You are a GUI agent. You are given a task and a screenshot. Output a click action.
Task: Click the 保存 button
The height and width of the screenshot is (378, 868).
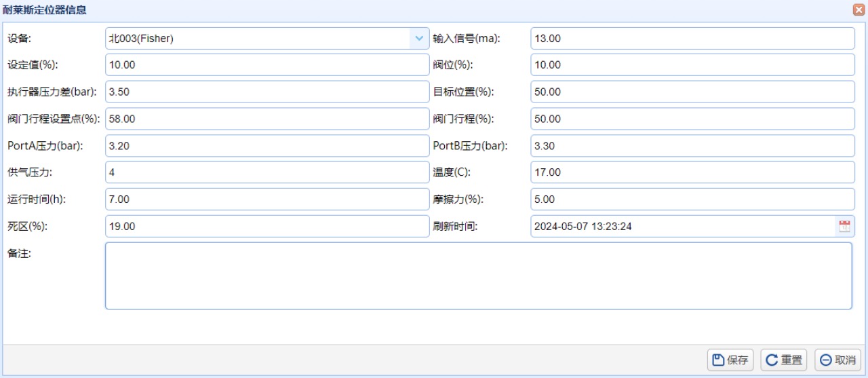pos(730,360)
